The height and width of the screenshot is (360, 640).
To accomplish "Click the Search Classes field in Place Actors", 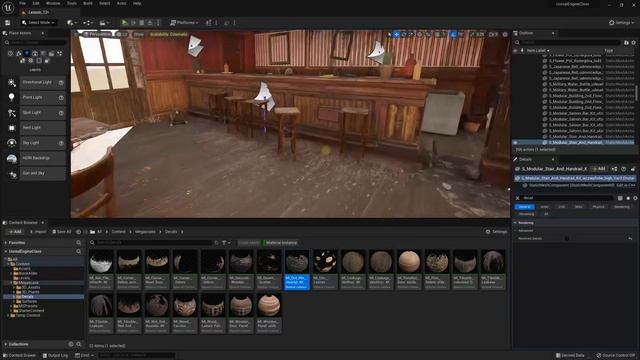I will click(x=36, y=42).
